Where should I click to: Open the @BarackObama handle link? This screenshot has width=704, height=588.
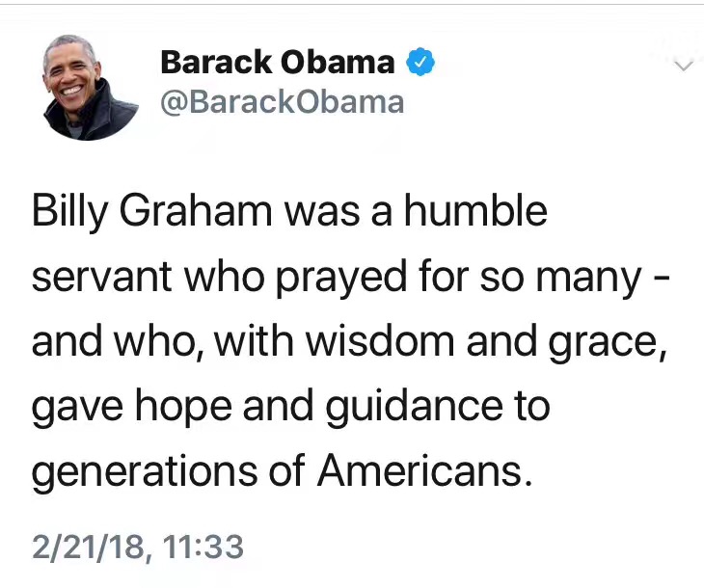click(x=282, y=102)
